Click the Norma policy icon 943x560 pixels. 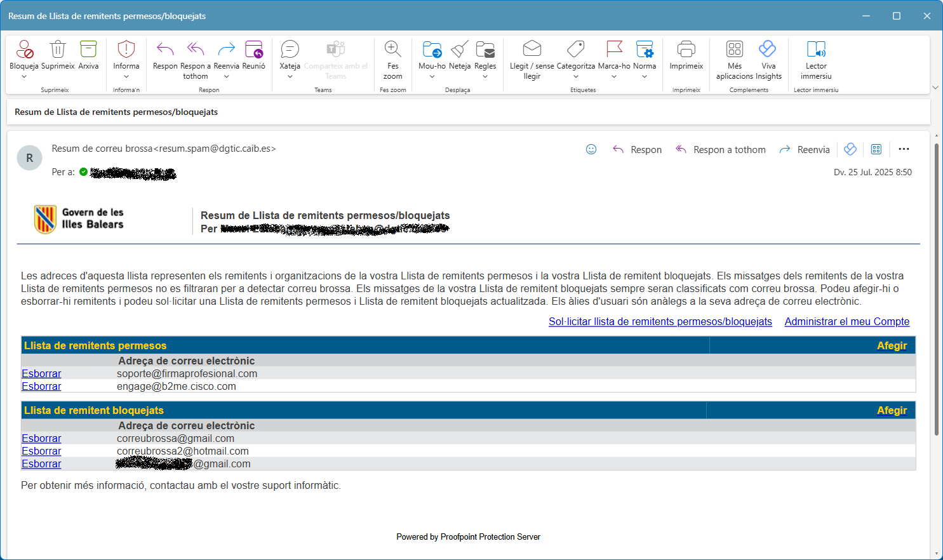[645, 50]
